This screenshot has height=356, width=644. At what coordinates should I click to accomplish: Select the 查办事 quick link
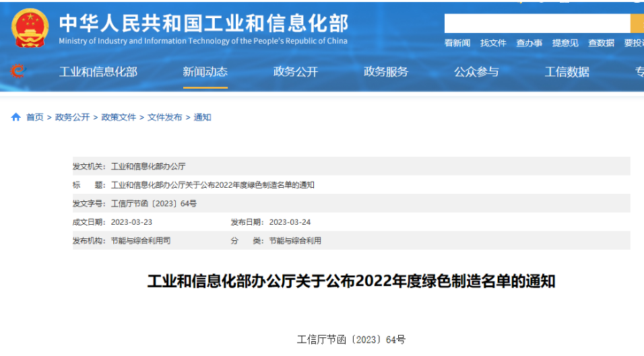[529, 43]
